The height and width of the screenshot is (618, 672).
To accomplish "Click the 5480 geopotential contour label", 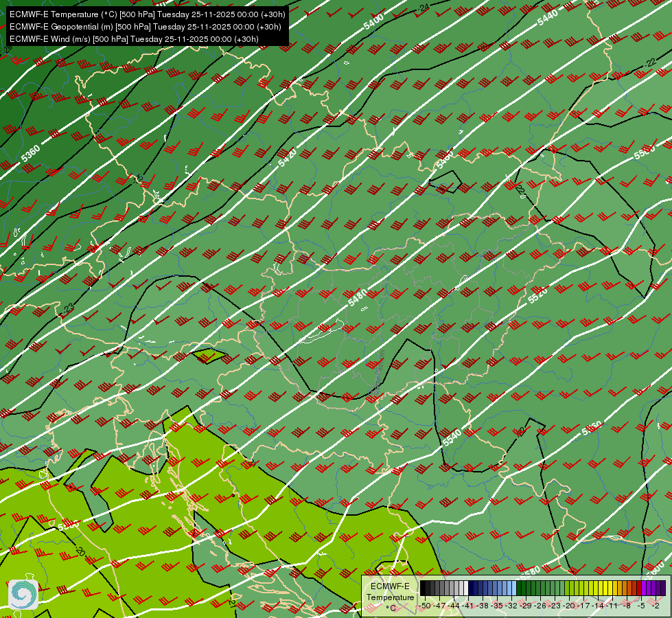I will click(x=358, y=297).
